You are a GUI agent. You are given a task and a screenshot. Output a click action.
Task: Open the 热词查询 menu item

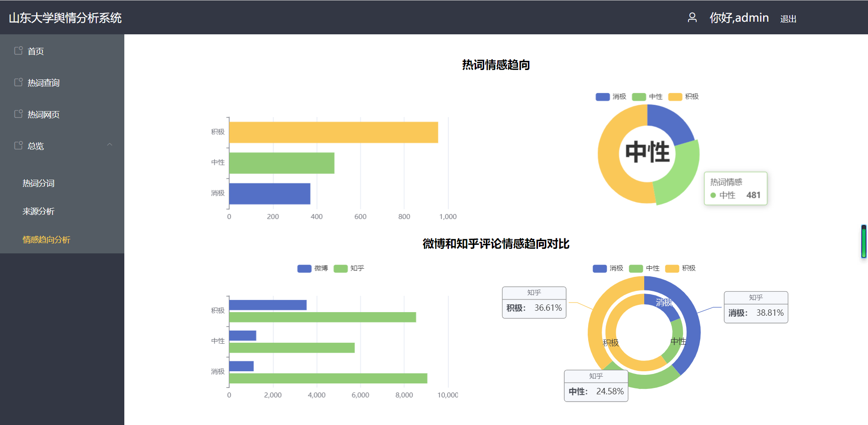click(62, 83)
